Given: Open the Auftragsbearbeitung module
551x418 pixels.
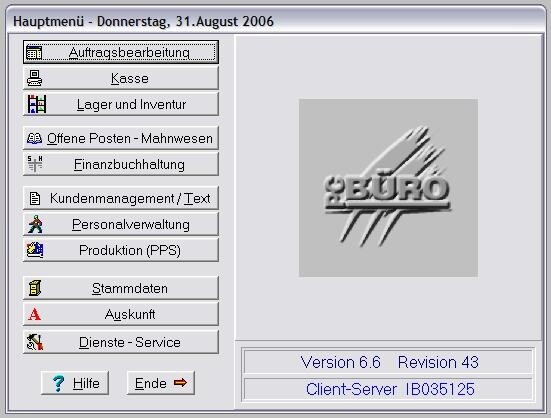Looking at the screenshot, I should tap(121, 52).
